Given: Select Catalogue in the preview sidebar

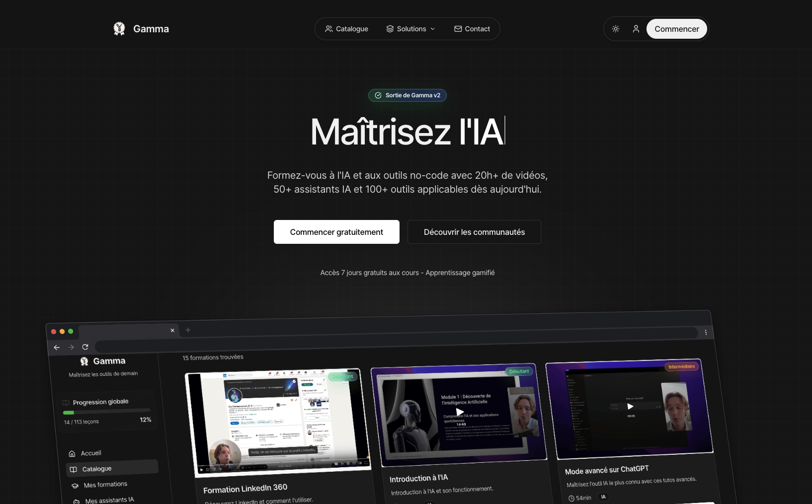Looking at the screenshot, I should pos(112,468).
